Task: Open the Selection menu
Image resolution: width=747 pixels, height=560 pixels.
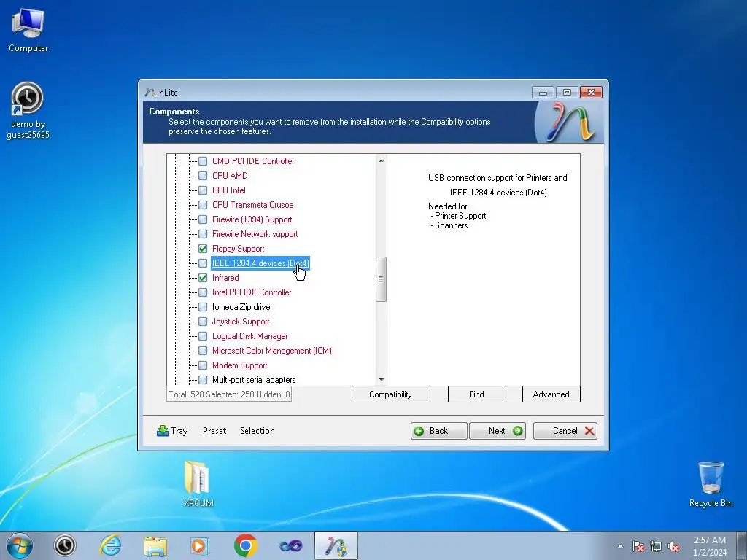Action: (258, 430)
